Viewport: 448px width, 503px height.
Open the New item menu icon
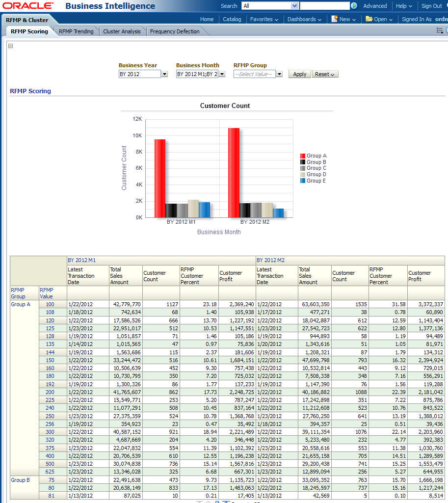335,19
